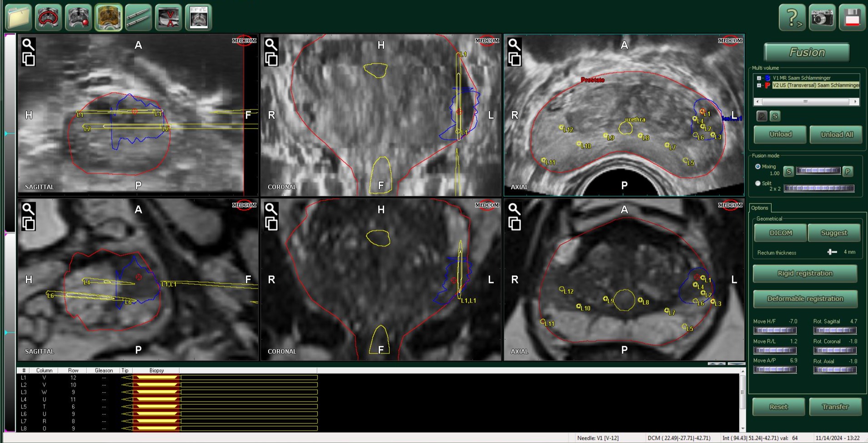The height and width of the screenshot is (443, 868).
Task: Click copy icon in upper axial view
Action: pos(514,60)
